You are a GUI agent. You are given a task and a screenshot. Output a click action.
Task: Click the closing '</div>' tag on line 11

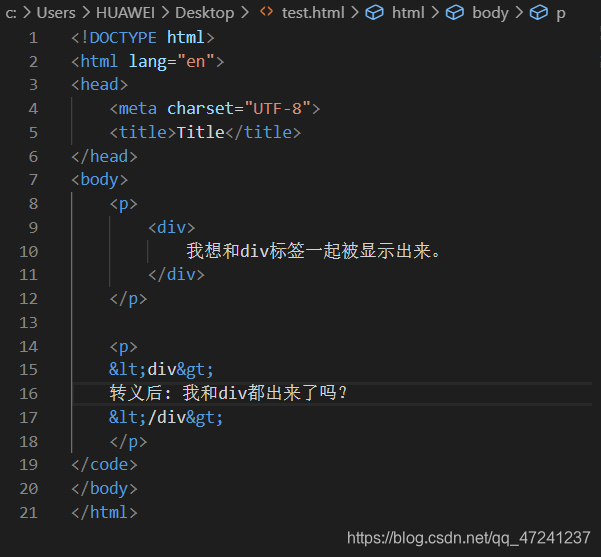click(x=176, y=275)
